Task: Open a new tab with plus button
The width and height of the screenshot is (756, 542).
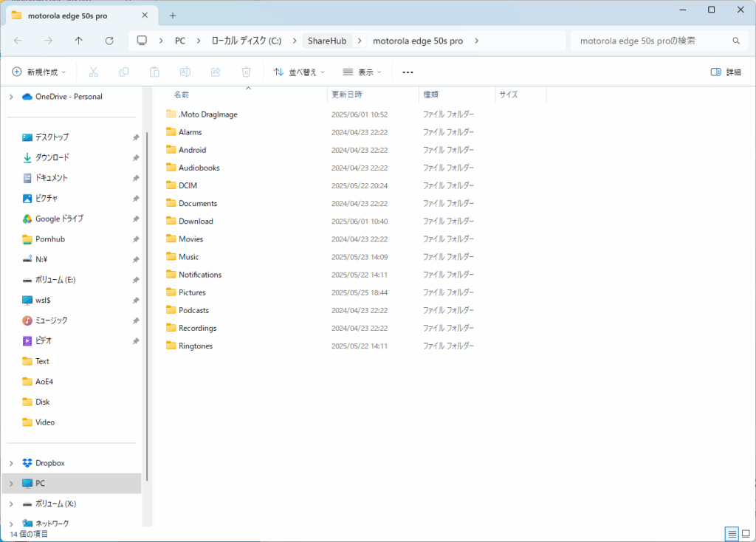Action: click(x=173, y=16)
